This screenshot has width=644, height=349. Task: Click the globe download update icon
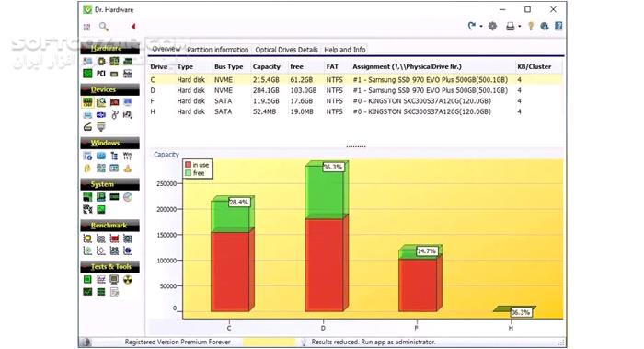point(545,27)
